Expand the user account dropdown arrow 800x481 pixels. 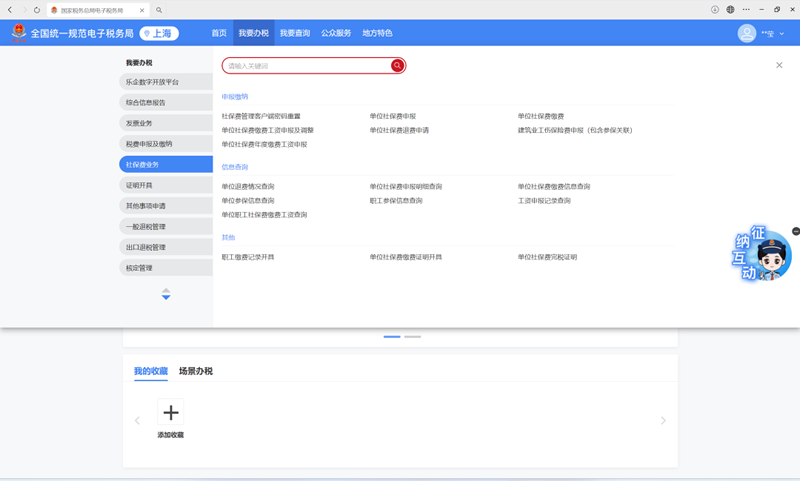coord(782,34)
